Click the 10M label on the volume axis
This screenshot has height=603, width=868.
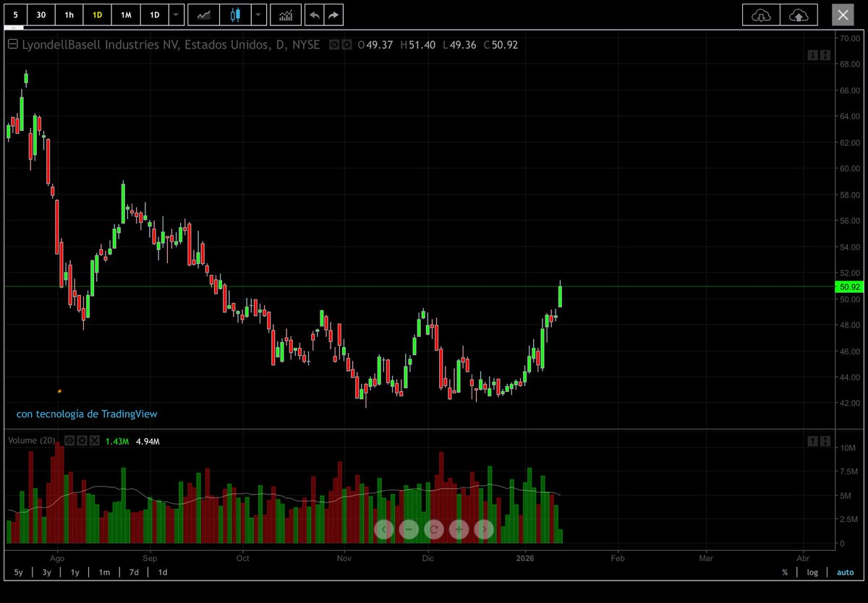click(848, 448)
